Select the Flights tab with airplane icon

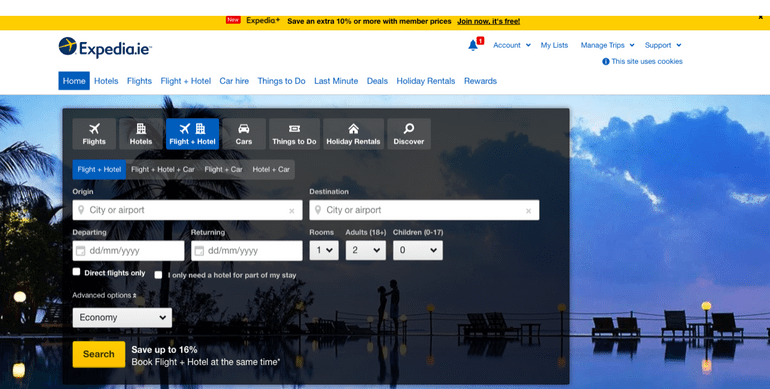point(94,134)
